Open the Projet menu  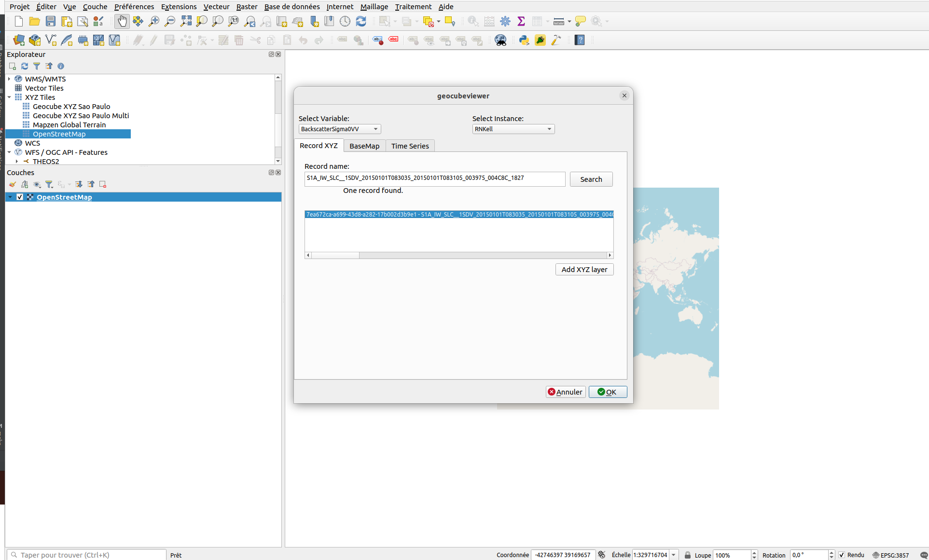click(20, 6)
